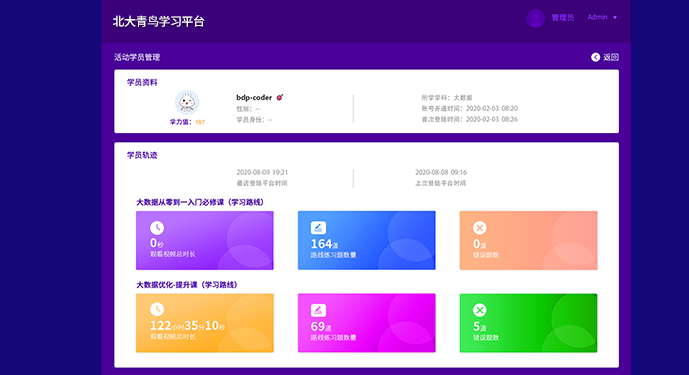This screenshot has width=689, height=375.
Task: Click the 0秒 watch time value
Action: (x=157, y=243)
